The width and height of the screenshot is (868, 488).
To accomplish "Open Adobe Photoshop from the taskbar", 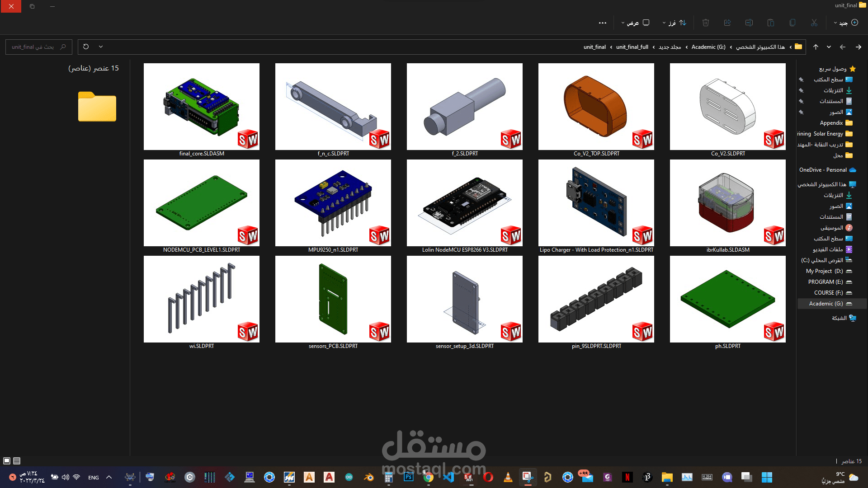I will coord(408,477).
